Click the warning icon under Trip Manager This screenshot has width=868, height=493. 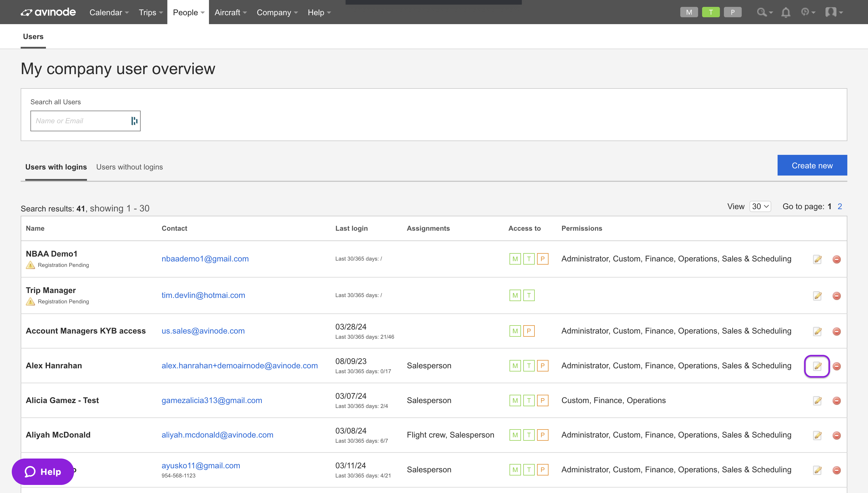[30, 302]
